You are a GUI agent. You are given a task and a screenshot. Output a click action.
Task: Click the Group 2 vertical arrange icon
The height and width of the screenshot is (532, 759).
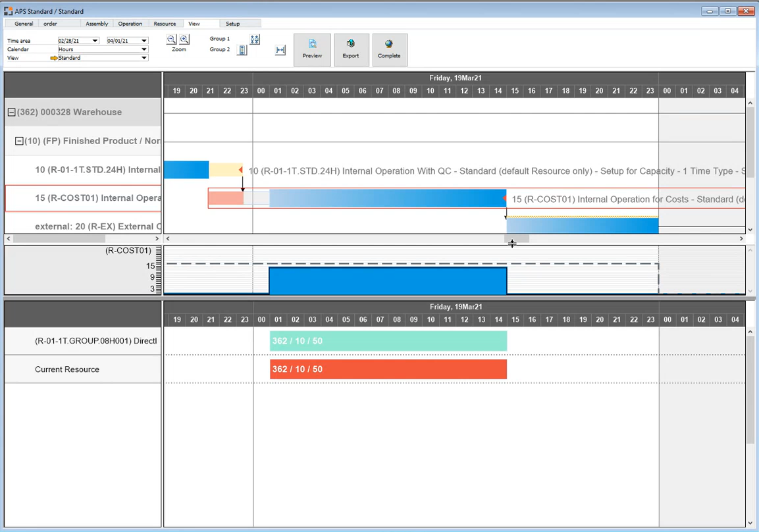pyautogui.click(x=242, y=50)
